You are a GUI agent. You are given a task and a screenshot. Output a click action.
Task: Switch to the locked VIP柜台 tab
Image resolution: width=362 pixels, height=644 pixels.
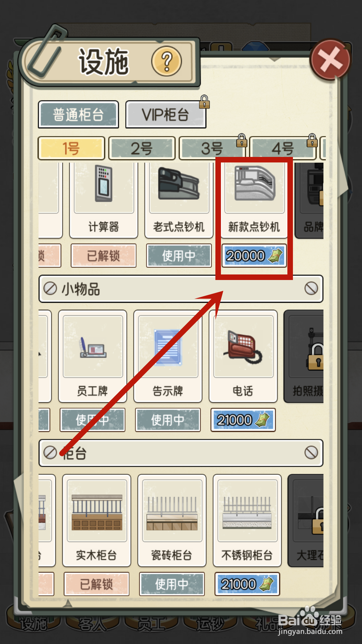click(166, 114)
